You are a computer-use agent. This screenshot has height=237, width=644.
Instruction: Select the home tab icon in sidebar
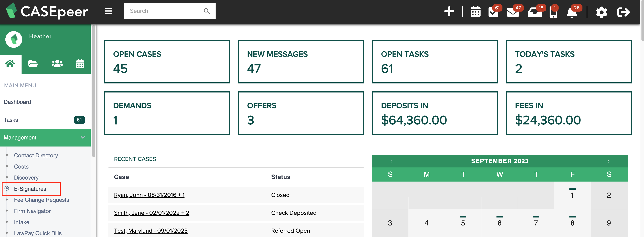[x=10, y=64]
